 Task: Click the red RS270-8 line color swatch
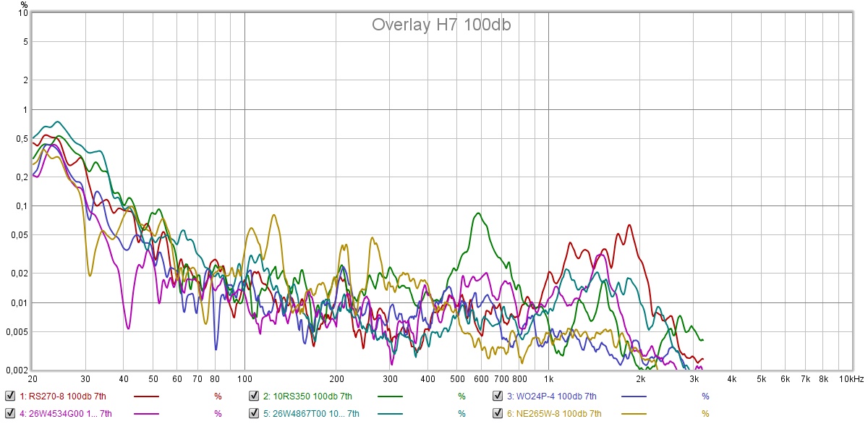coord(147,397)
